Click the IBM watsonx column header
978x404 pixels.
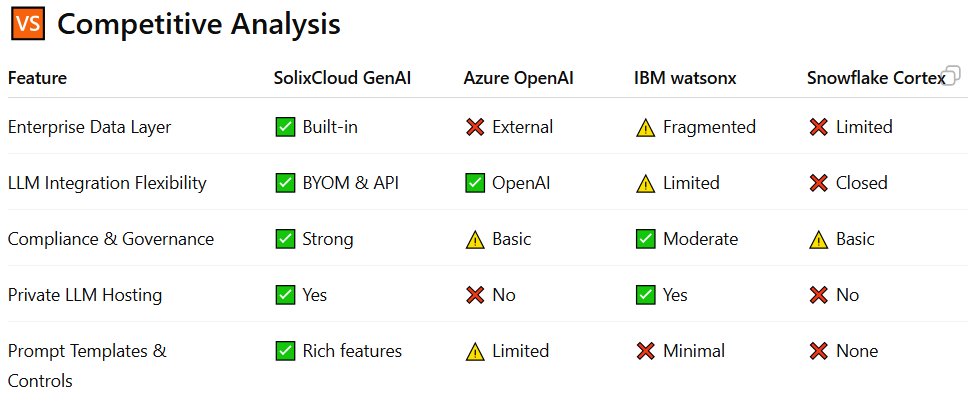tap(685, 78)
